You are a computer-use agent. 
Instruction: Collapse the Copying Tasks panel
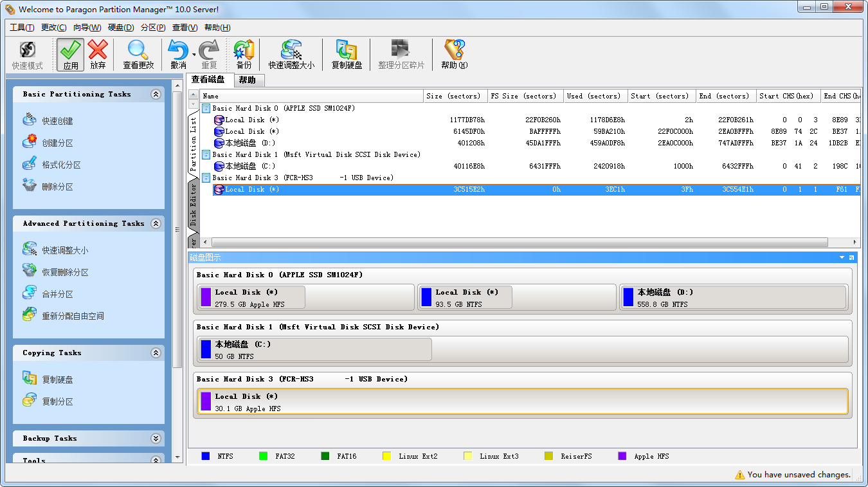click(156, 353)
